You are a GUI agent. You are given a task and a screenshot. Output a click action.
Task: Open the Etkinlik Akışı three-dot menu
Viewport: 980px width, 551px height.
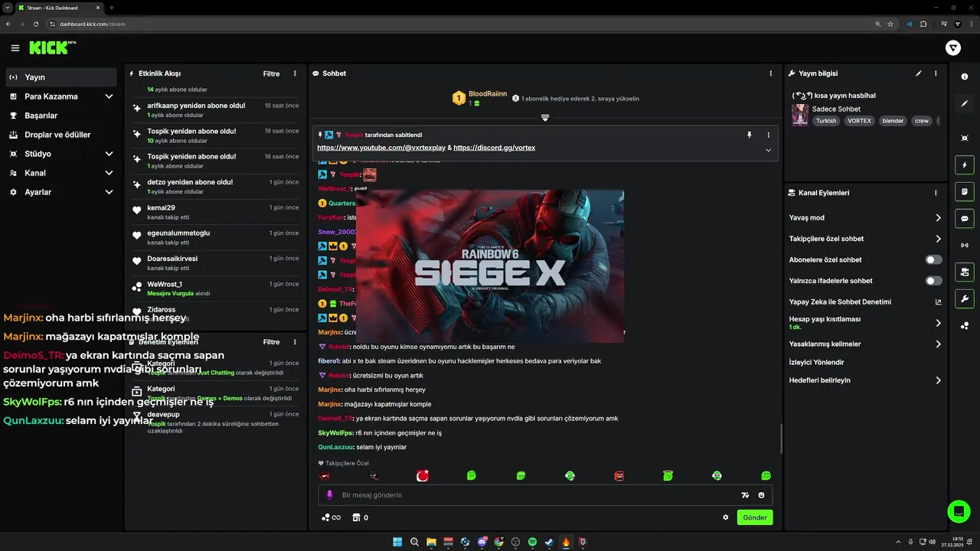pyautogui.click(x=295, y=73)
